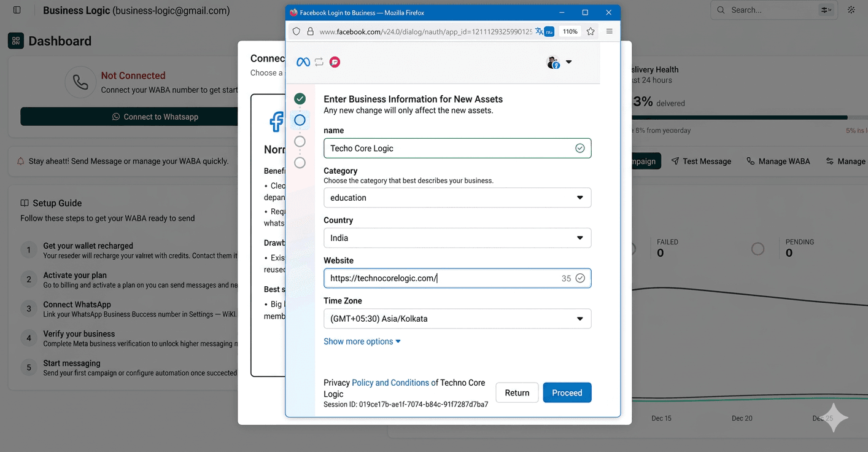Click the blue extension badge in address bar
The height and width of the screenshot is (452, 868).
(549, 31)
